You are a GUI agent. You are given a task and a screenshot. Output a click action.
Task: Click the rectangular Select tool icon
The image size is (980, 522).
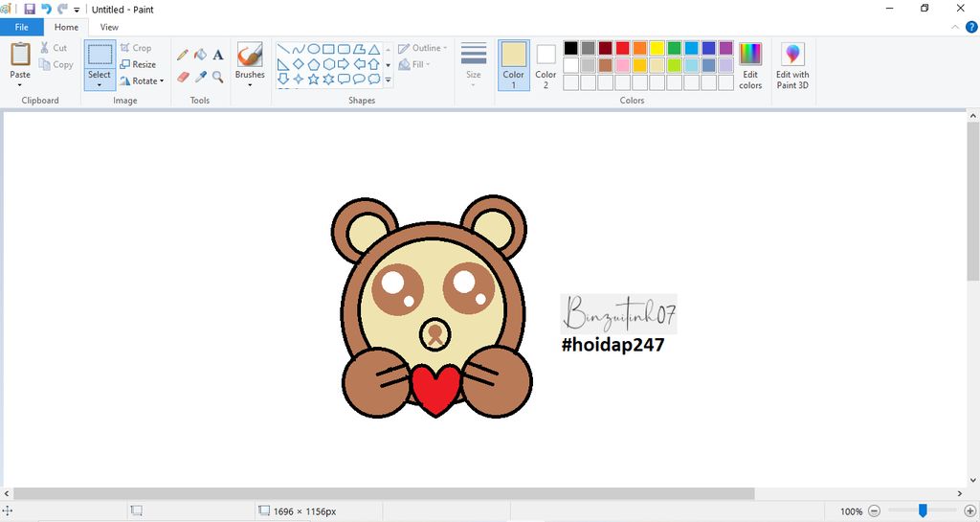[x=100, y=55]
